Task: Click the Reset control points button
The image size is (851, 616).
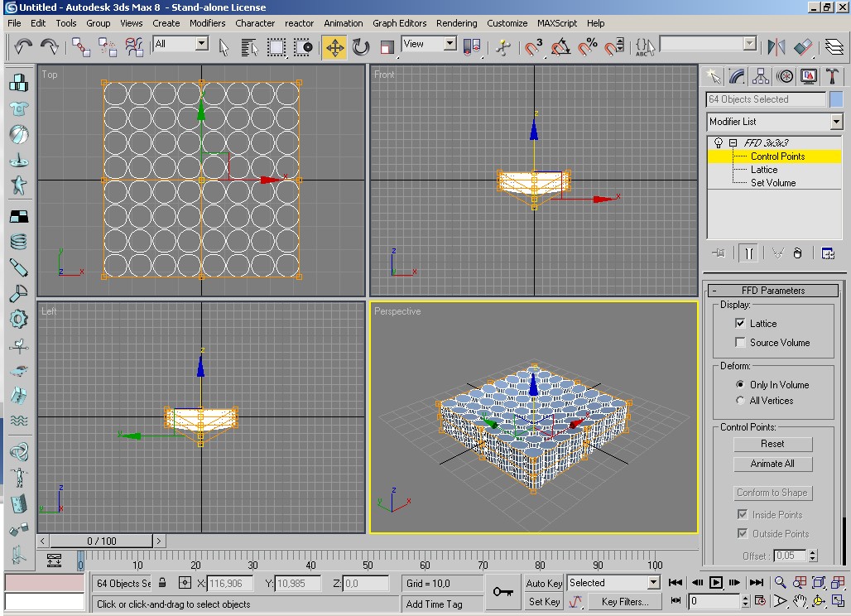Action: (x=773, y=444)
